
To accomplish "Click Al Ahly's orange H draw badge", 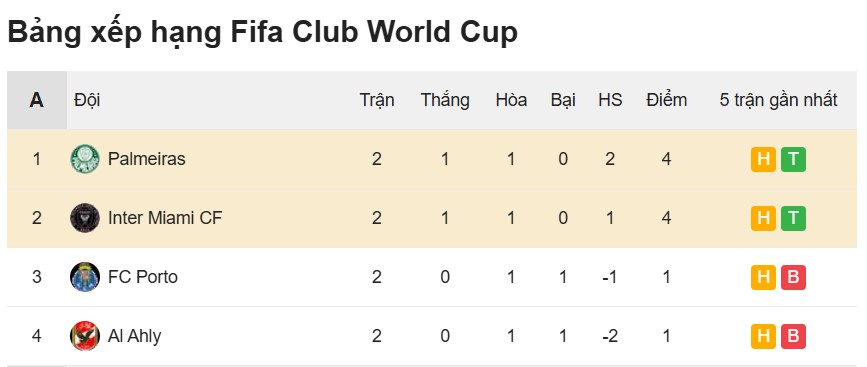I will coord(763,336).
